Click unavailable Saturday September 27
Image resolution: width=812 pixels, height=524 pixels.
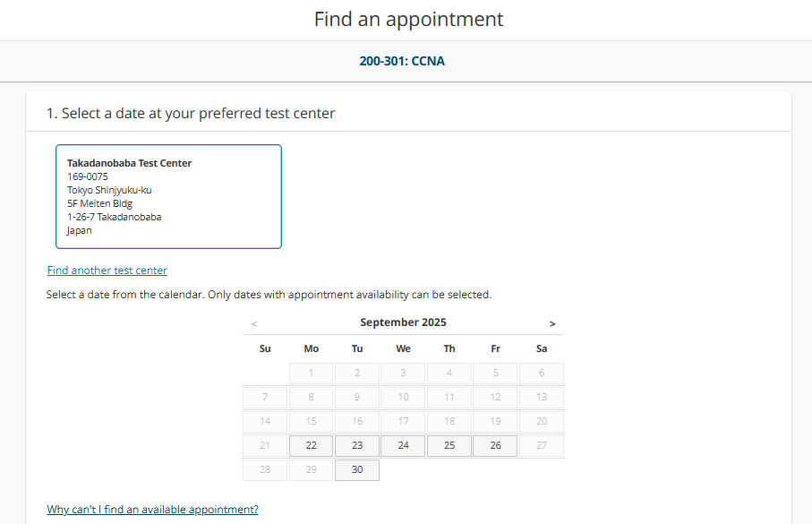tap(542, 445)
